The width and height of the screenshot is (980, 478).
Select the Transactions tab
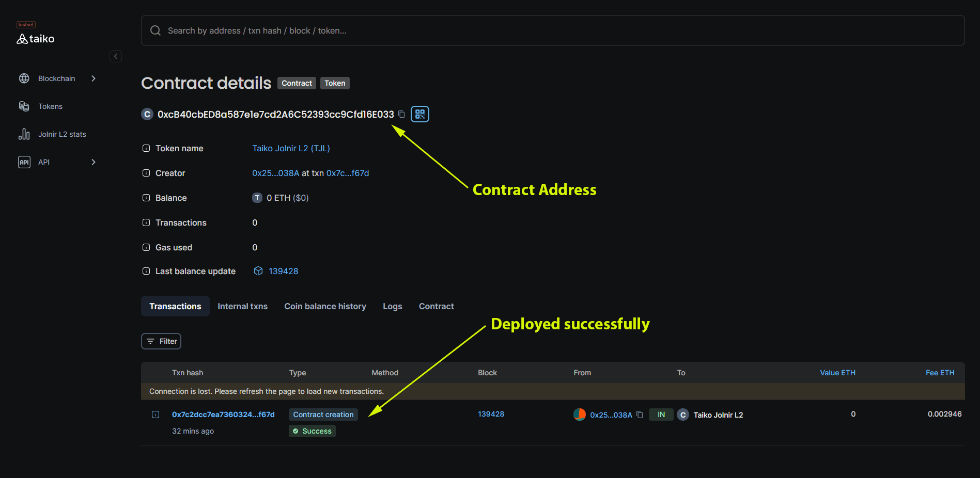tap(175, 306)
